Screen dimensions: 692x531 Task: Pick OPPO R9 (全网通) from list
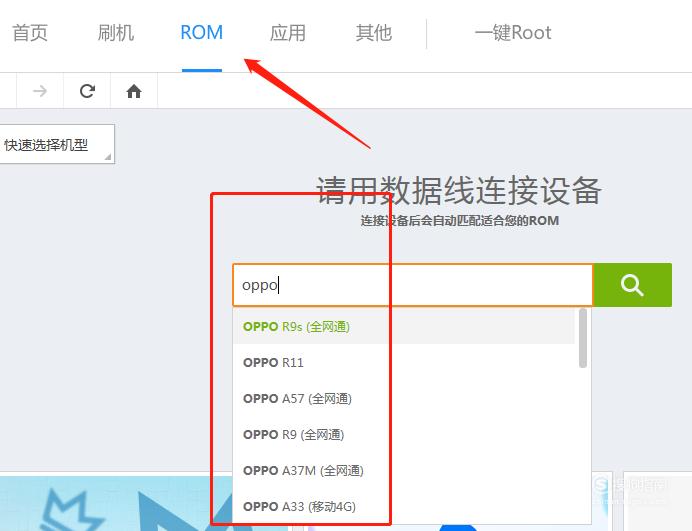[x=404, y=435]
